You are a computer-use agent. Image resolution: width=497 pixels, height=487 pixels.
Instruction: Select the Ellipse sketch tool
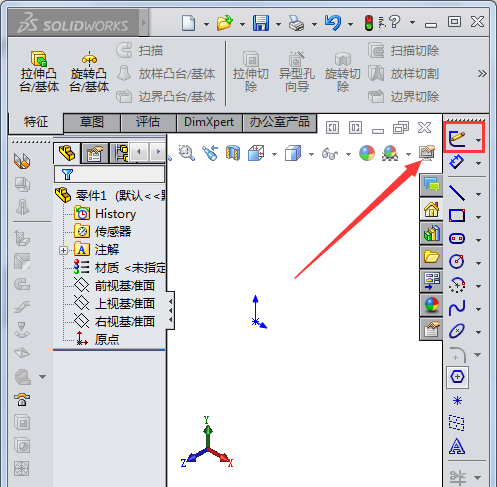tap(457, 331)
